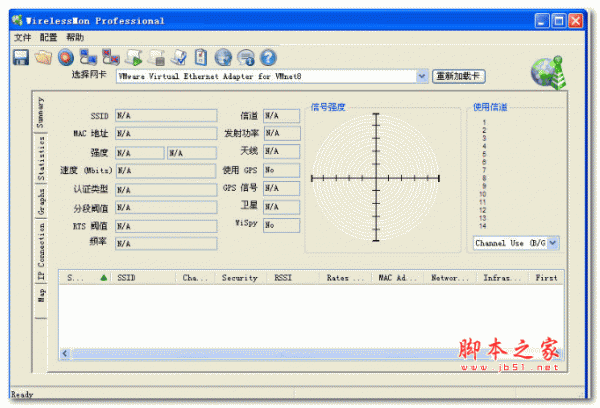Screen dimensions: 600x408
Task: Open help with the blue question mark icon
Action: (x=268, y=57)
